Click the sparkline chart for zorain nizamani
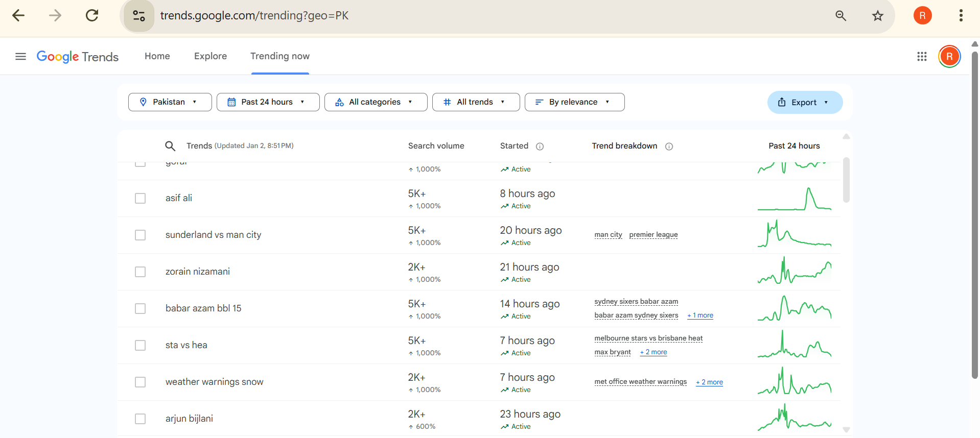 pyautogui.click(x=795, y=270)
